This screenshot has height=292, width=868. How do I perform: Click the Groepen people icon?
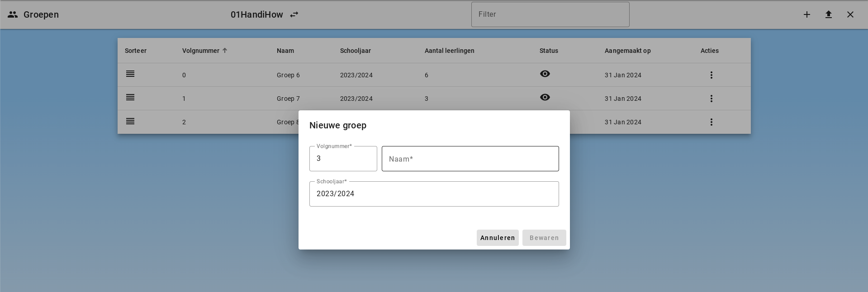point(13,14)
